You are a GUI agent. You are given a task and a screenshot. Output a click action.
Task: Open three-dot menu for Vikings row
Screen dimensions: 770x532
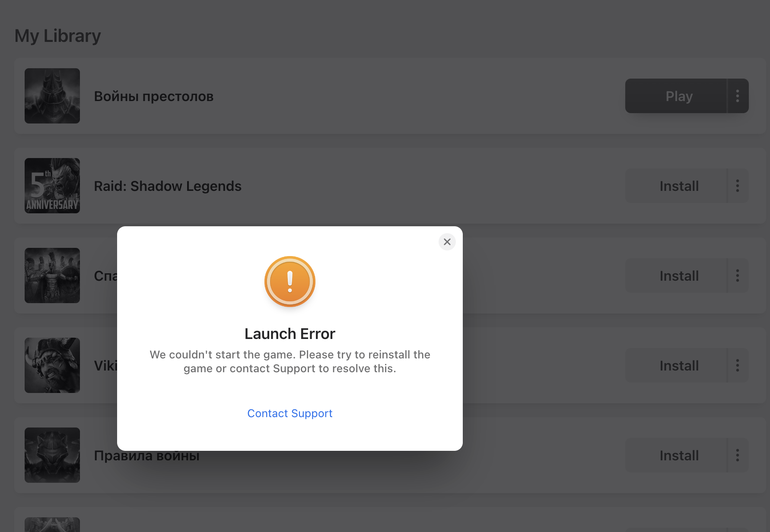(x=738, y=365)
